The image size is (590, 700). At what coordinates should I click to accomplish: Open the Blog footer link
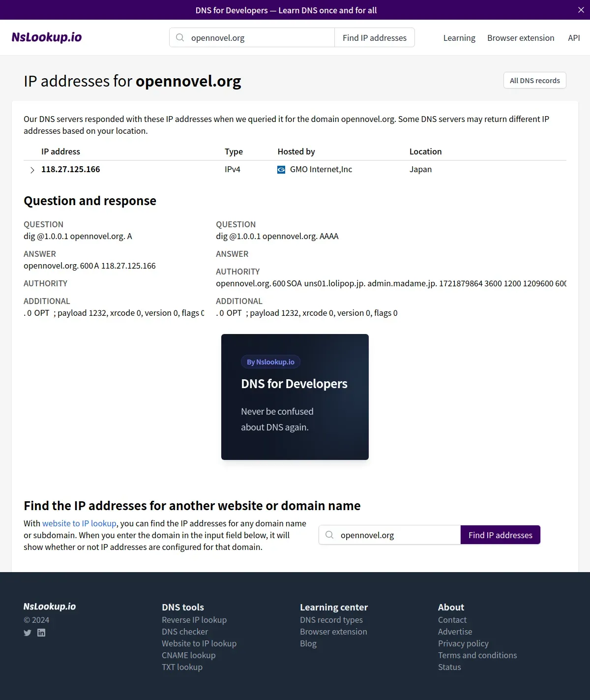(x=308, y=643)
